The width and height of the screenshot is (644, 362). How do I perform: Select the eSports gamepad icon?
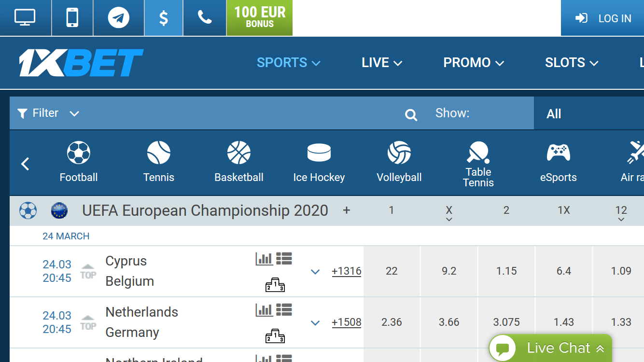click(x=559, y=162)
